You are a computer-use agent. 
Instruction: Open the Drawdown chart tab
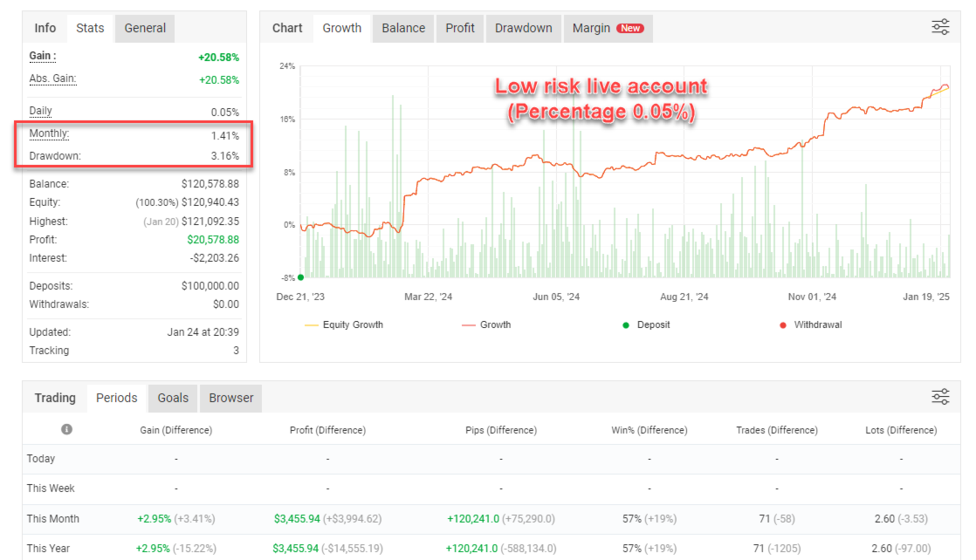click(x=524, y=29)
